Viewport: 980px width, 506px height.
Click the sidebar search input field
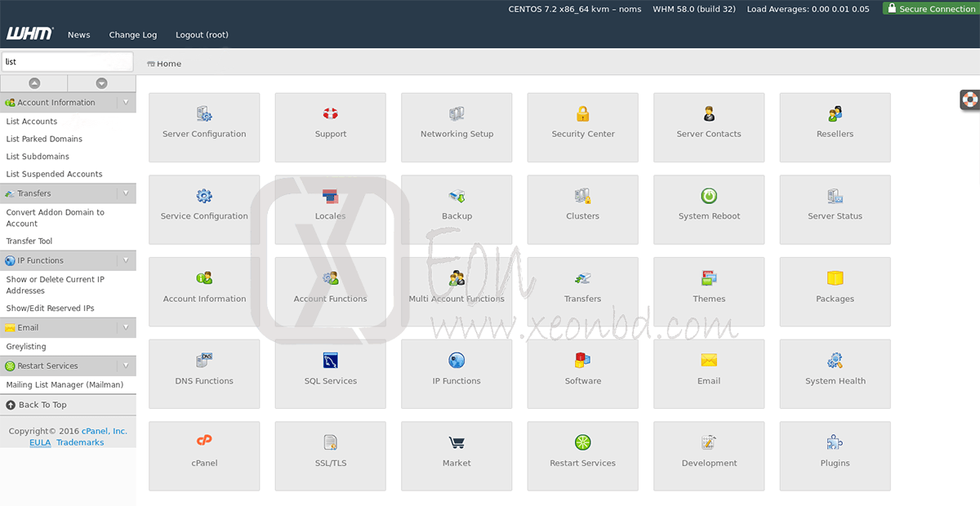(65, 61)
